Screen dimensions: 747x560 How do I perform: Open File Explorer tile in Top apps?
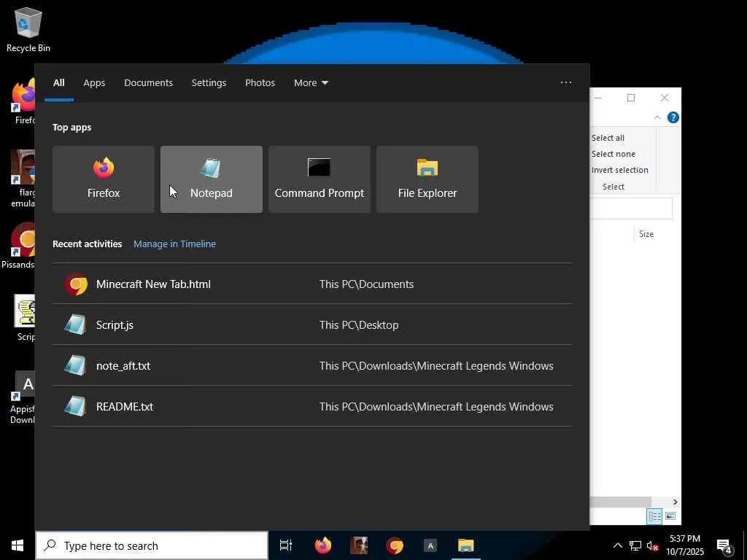[x=427, y=179]
